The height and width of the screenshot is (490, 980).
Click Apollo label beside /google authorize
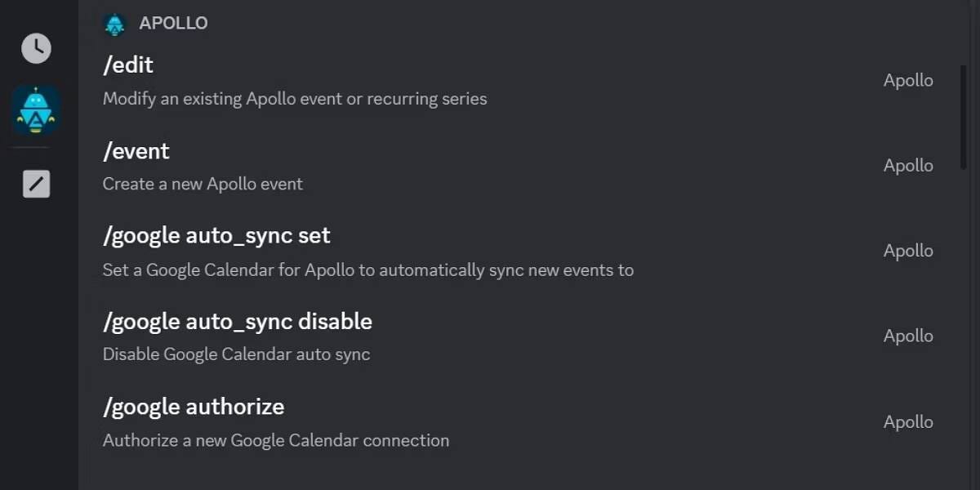[908, 422]
